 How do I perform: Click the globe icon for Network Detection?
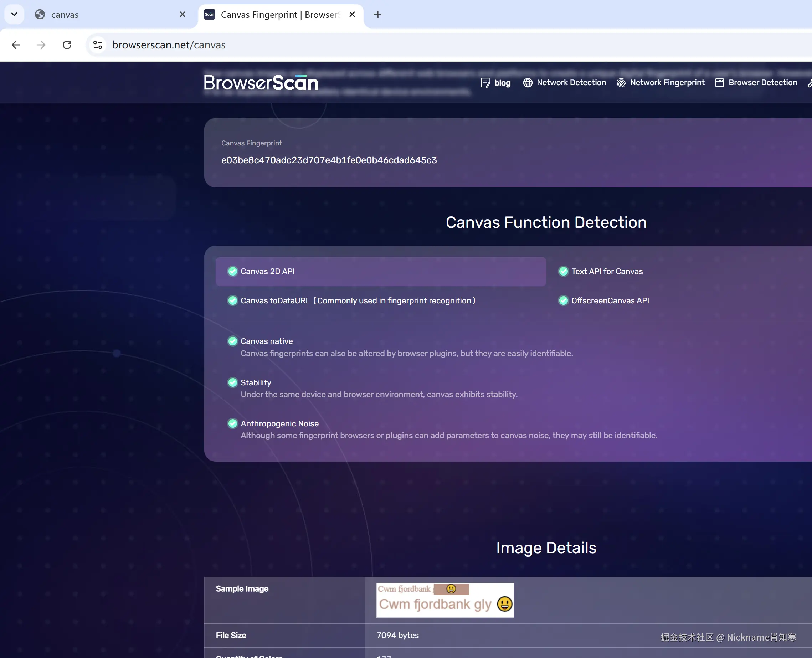[x=528, y=83]
